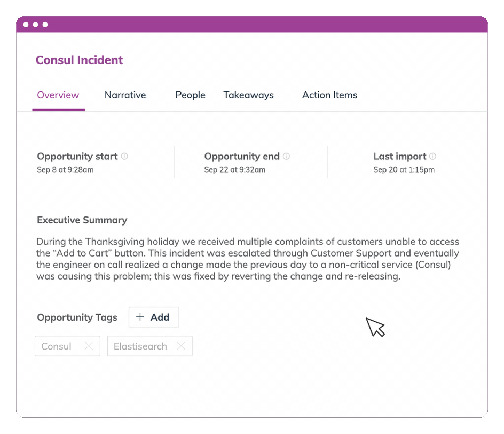The height and width of the screenshot is (434, 504).
Task: Click the Elastisearch tag chip label
Action: tap(140, 346)
